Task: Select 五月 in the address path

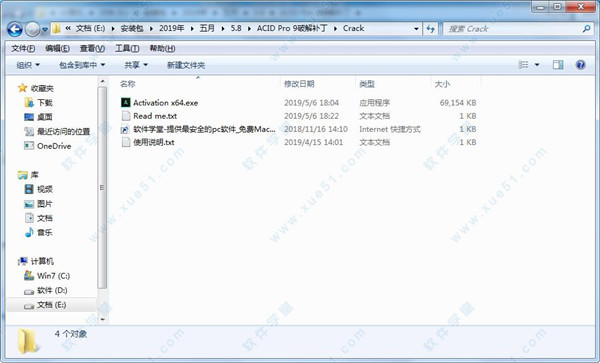Action: 207,28
